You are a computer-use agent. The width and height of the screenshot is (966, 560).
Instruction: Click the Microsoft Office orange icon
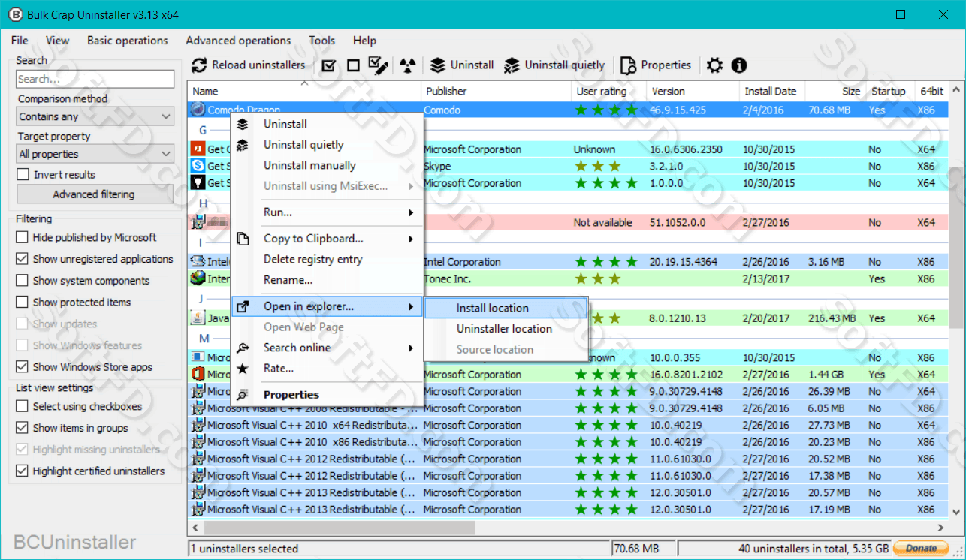click(198, 375)
